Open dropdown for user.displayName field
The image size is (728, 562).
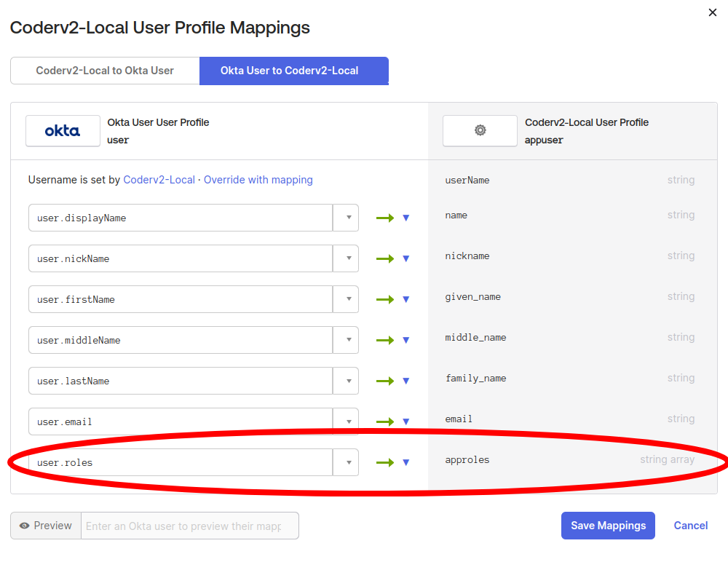pos(346,218)
